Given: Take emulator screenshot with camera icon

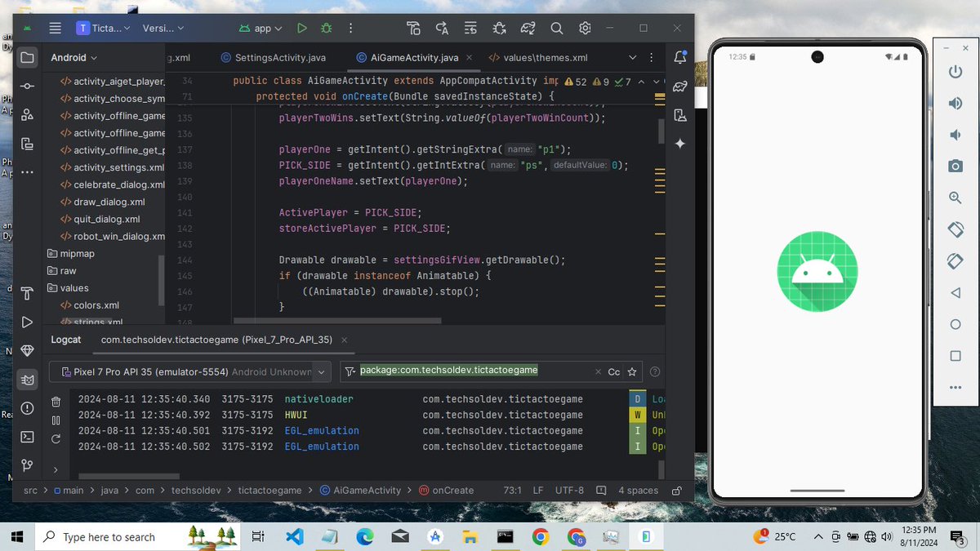Looking at the screenshot, I should click(955, 167).
